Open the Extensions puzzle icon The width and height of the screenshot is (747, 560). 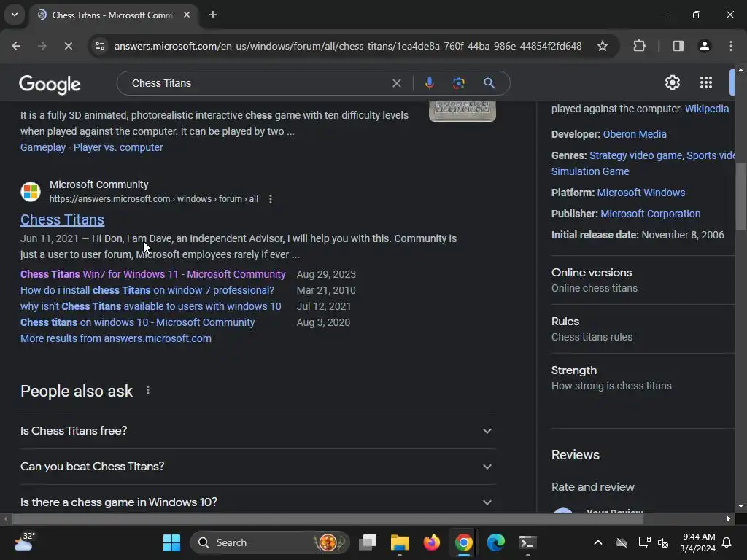(x=639, y=46)
